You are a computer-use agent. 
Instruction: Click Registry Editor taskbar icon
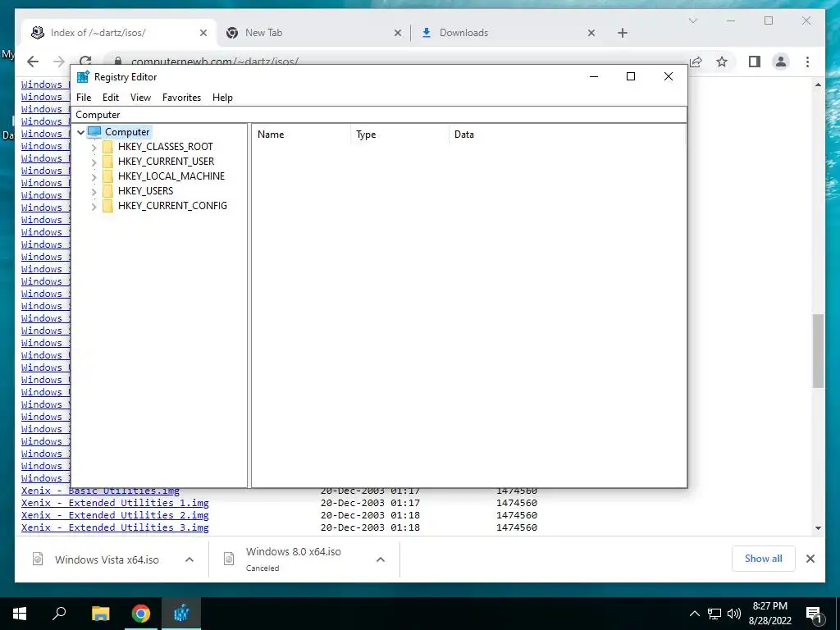click(181, 614)
